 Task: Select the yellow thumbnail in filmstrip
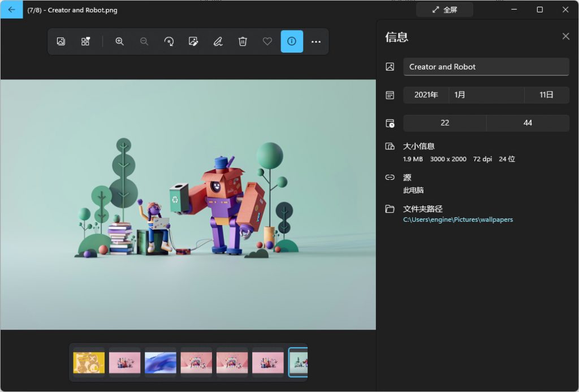click(89, 363)
